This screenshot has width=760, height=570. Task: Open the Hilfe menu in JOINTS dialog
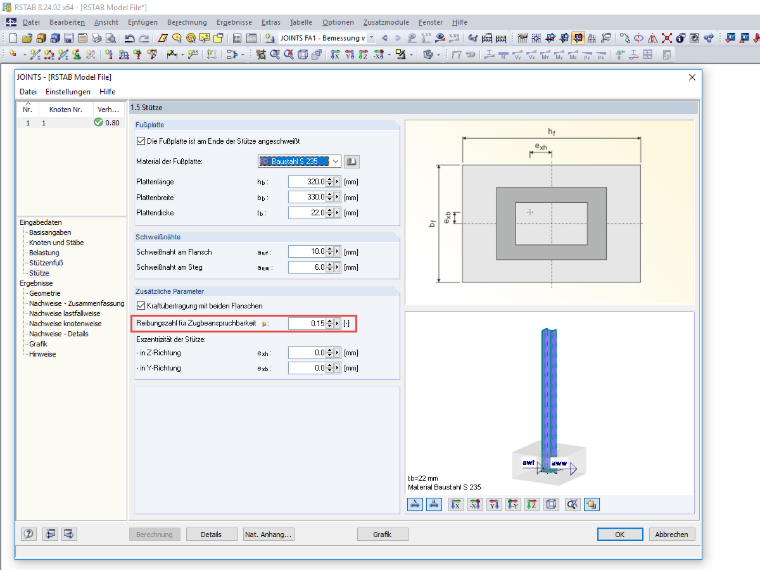pyautogui.click(x=107, y=92)
